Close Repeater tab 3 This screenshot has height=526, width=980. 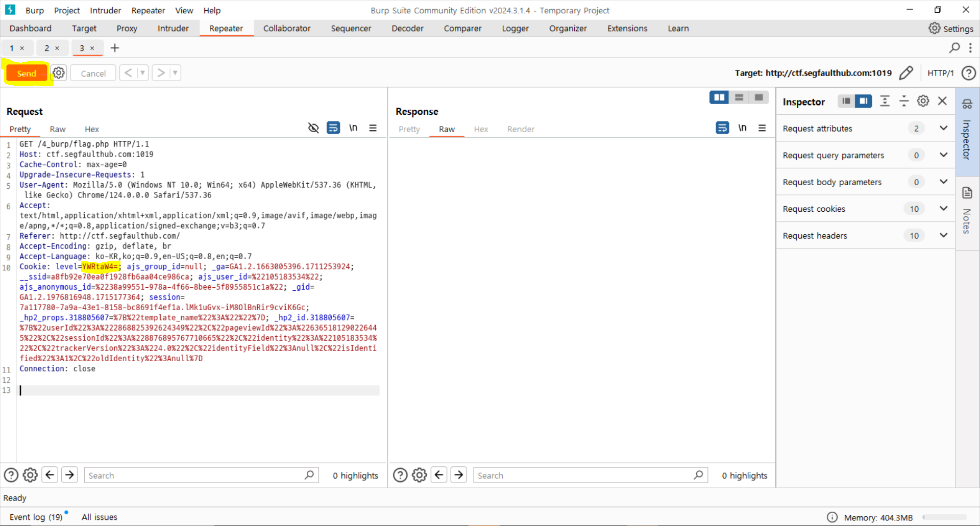[x=92, y=48]
